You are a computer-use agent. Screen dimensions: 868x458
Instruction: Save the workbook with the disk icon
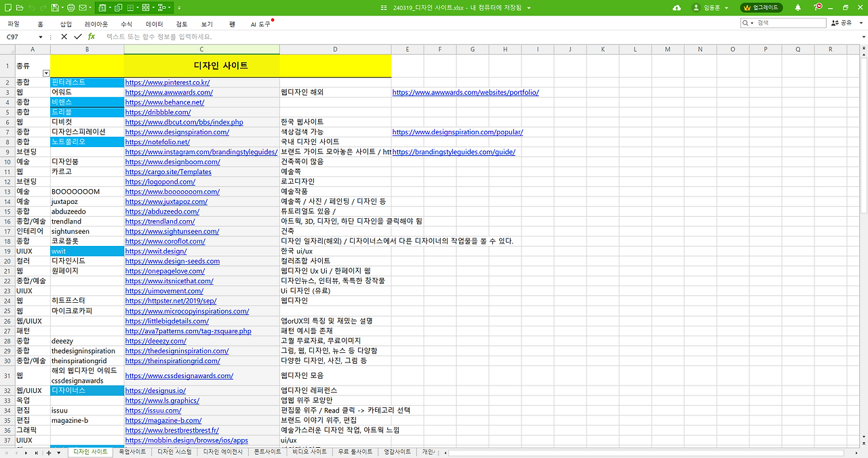point(56,7)
